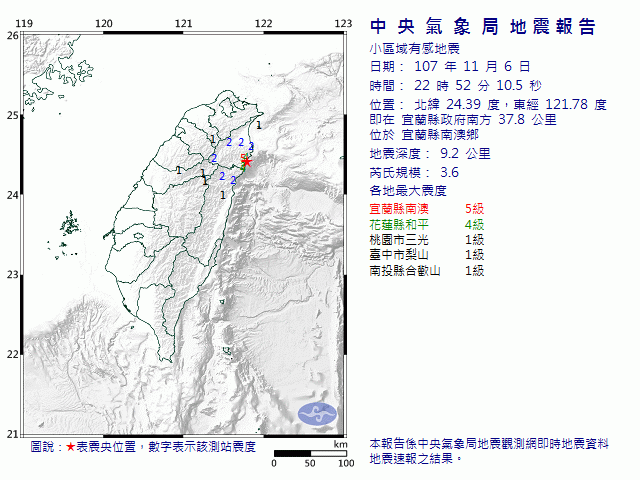Click the 地震深度 9.2 公里 depth line
The image size is (640, 480).
coord(430,153)
